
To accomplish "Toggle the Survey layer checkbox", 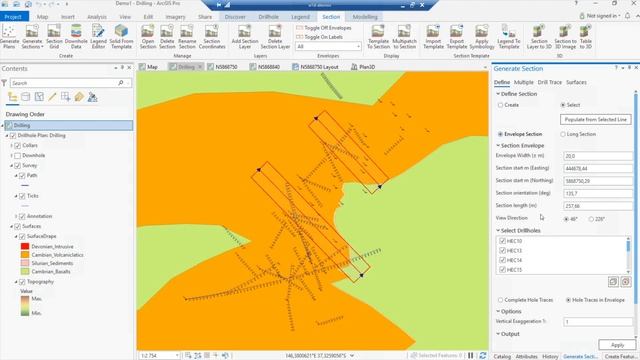I will coord(18,165).
